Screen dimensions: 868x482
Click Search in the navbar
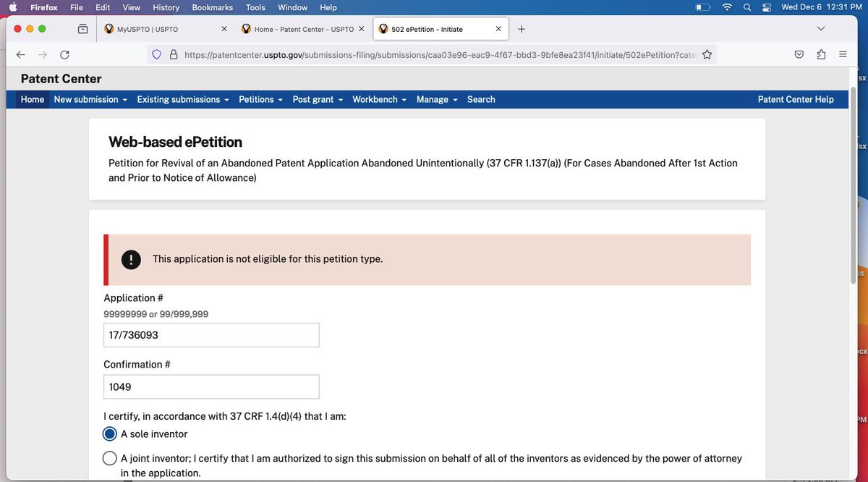(x=481, y=99)
